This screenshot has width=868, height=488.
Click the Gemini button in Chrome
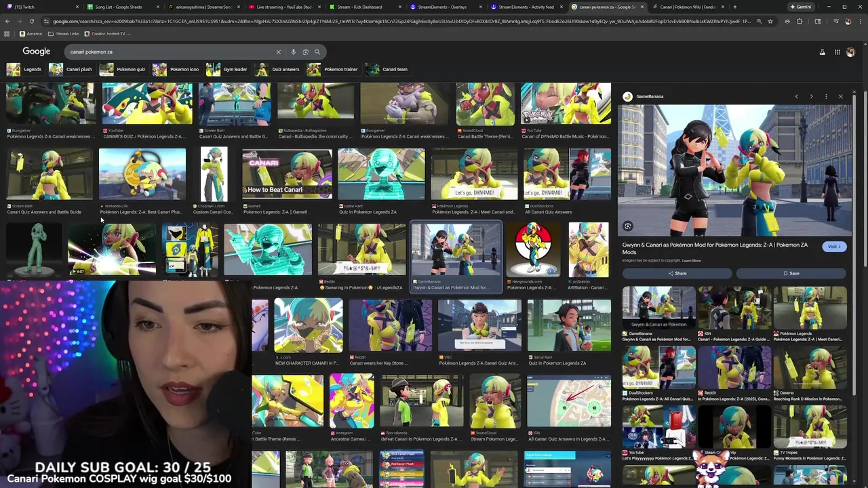coord(800,7)
